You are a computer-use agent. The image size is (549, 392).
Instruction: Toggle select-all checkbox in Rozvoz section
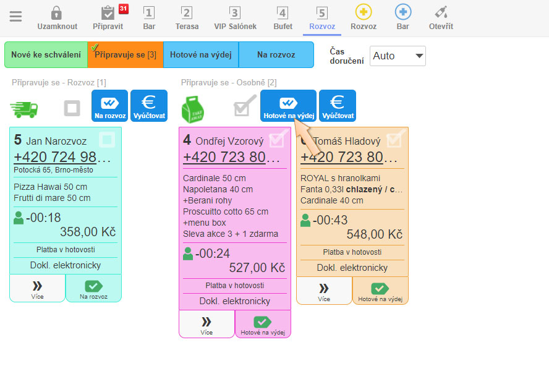tap(72, 108)
